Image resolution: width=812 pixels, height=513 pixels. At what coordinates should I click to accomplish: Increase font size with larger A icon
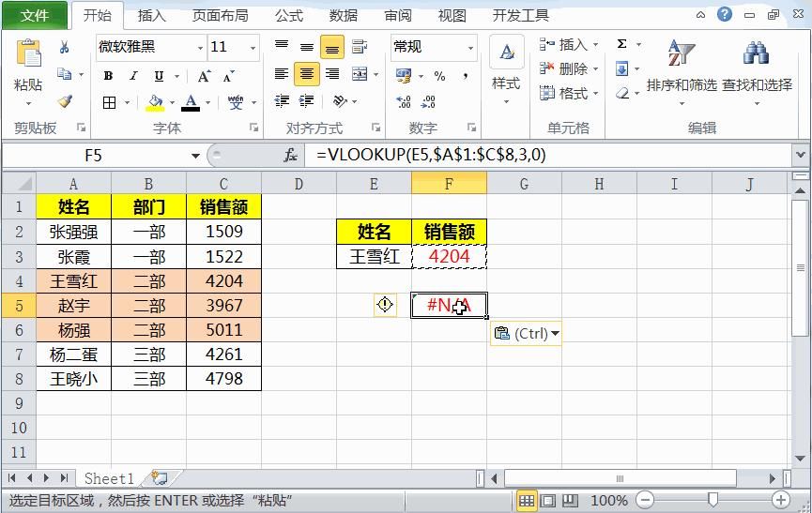pyautogui.click(x=204, y=77)
